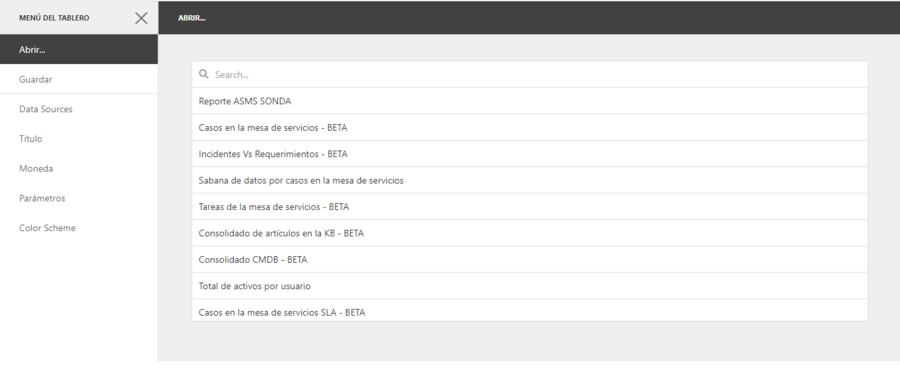Open Sabana de datos por casos dashboard
Image resolution: width=900 pixels, height=377 pixels.
(x=529, y=180)
